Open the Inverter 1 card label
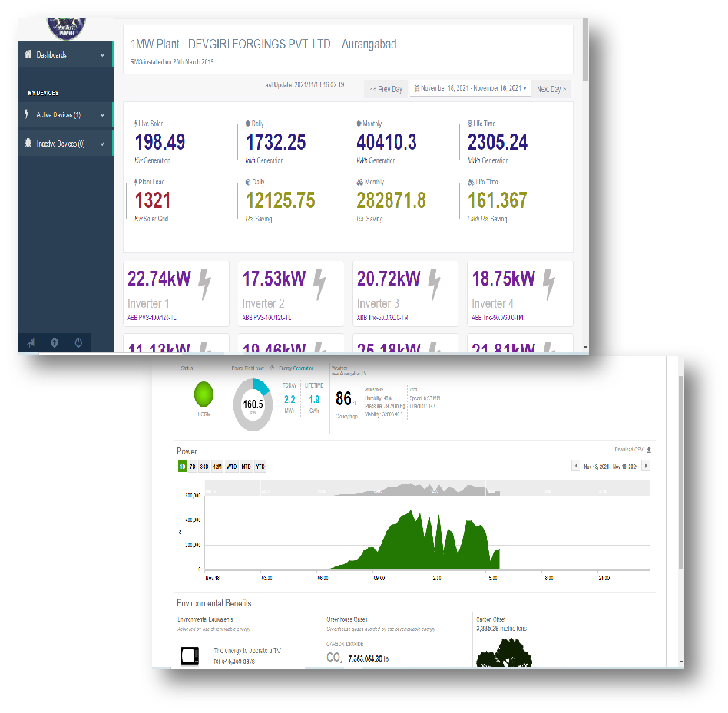The image size is (728, 713). pyautogui.click(x=148, y=303)
